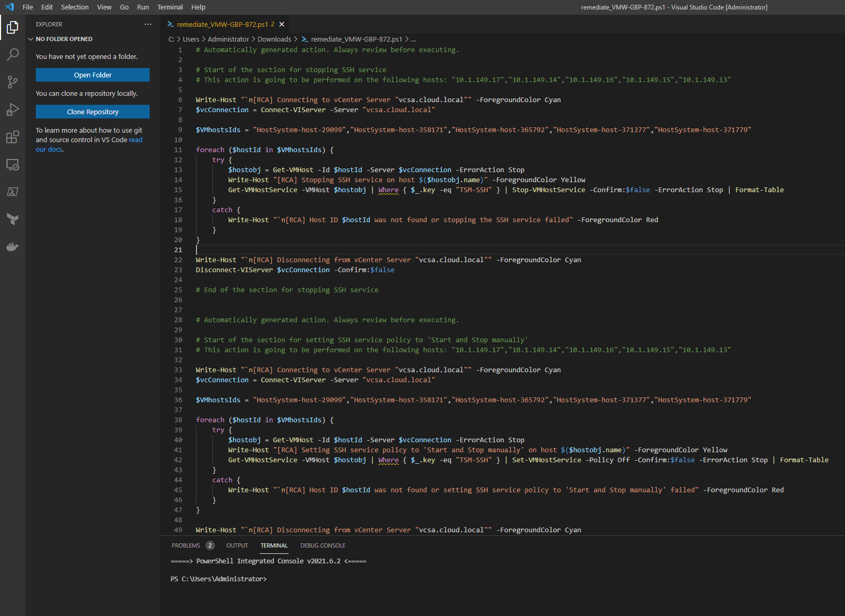Image resolution: width=845 pixels, height=616 pixels.
Task: Open the Terraform sidebar icon
Action: [x=13, y=219]
